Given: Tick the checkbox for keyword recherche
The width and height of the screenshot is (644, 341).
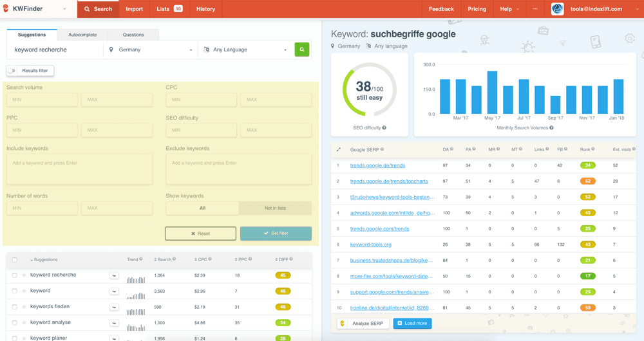Looking at the screenshot, I should [x=15, y=275].
